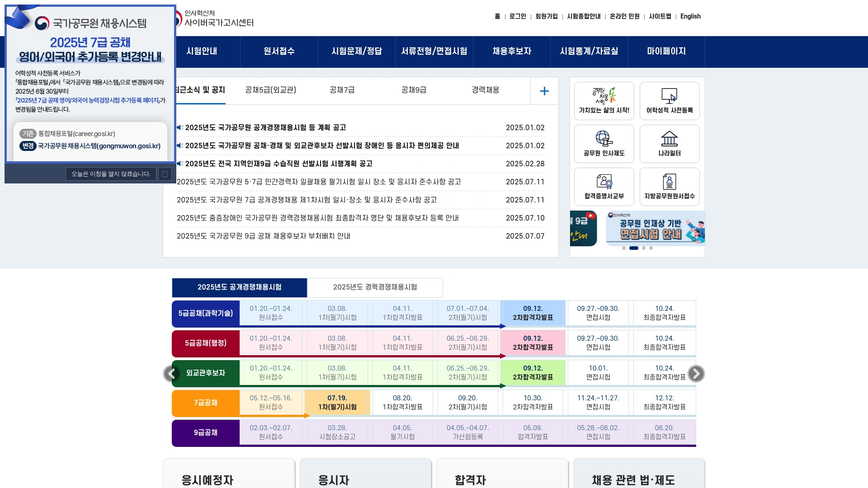The height and width of the screenshot is (488, 868).
Task: Select the 2025년도 공개경쟁채용시험 tab
Action: tap(240, 287)
